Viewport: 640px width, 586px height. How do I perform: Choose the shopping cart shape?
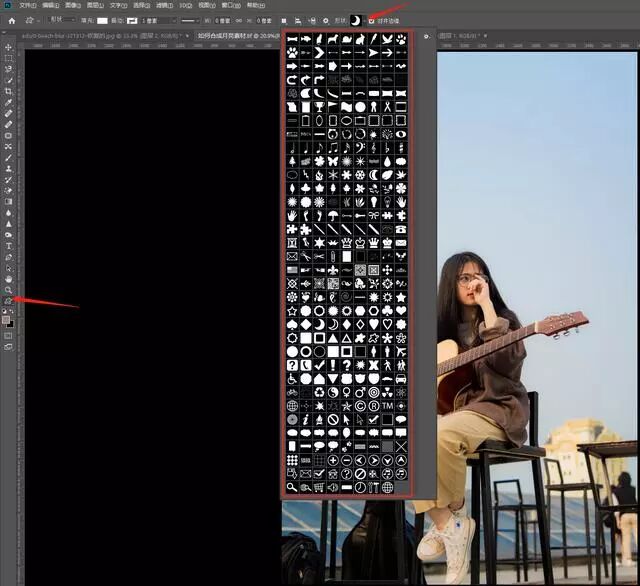click(319, 487)
